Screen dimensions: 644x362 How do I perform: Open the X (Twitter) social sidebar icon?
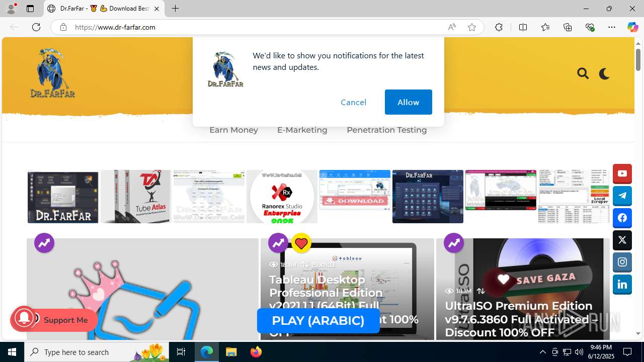622,240
